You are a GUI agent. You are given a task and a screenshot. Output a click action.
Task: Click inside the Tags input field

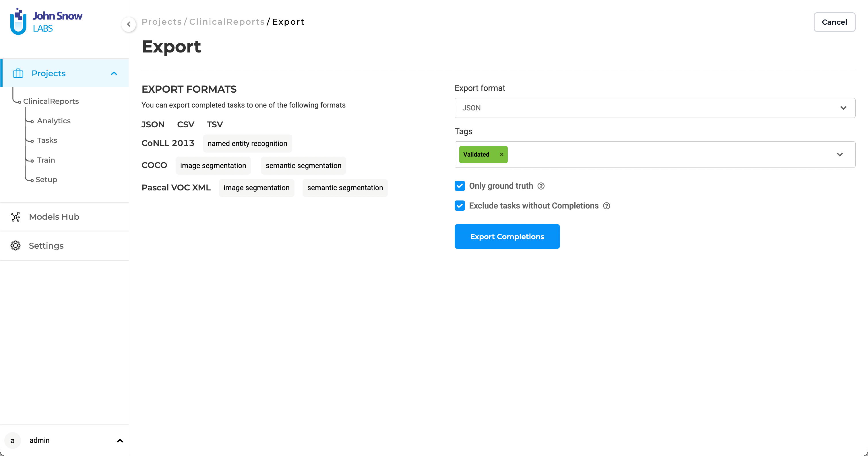655,155
